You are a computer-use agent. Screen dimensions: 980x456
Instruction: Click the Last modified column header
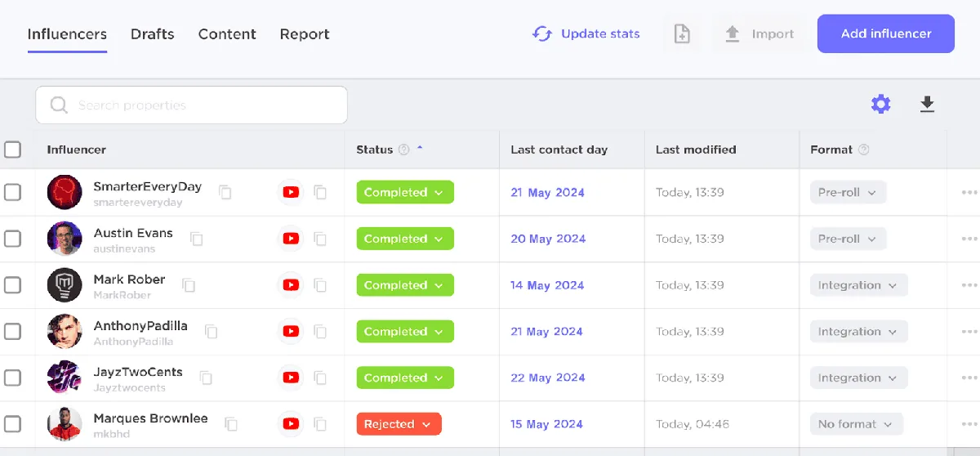pos(696,150)
